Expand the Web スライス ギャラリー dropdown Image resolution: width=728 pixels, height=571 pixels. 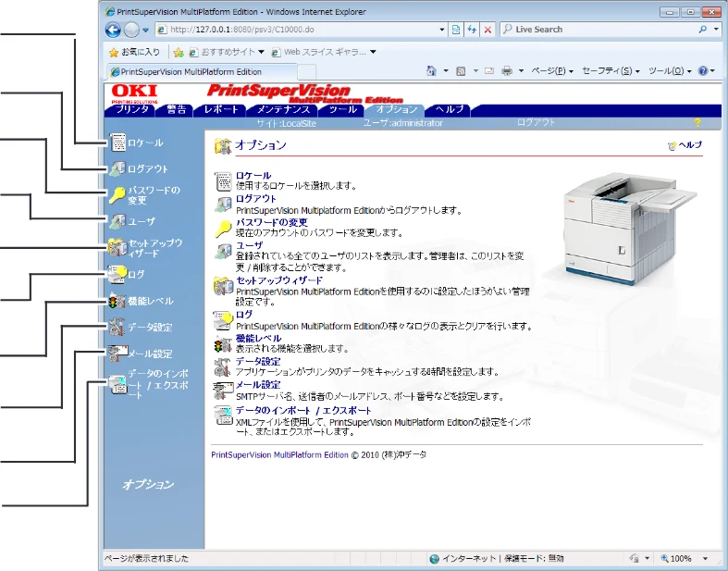point(373,52)
